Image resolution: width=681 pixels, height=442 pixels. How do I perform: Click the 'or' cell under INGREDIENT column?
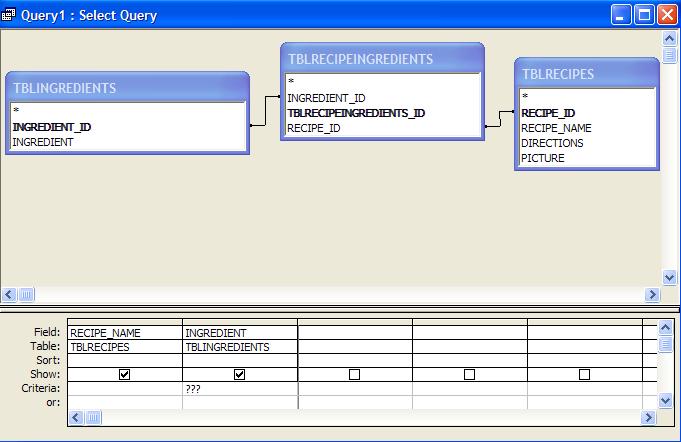coord(240,402)
